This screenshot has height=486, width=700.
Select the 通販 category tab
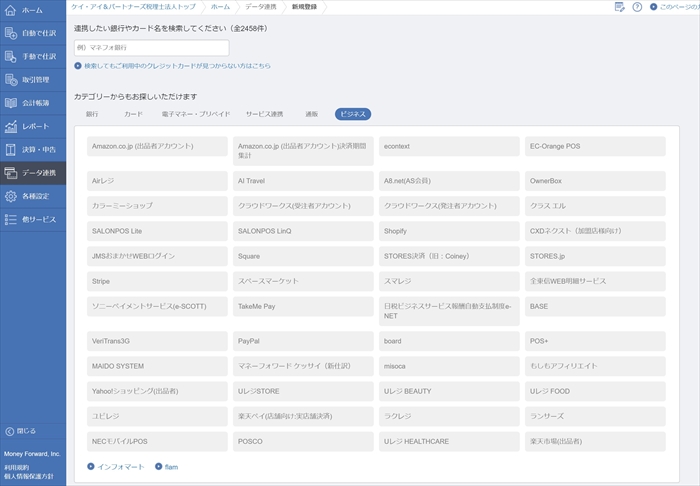312,114
